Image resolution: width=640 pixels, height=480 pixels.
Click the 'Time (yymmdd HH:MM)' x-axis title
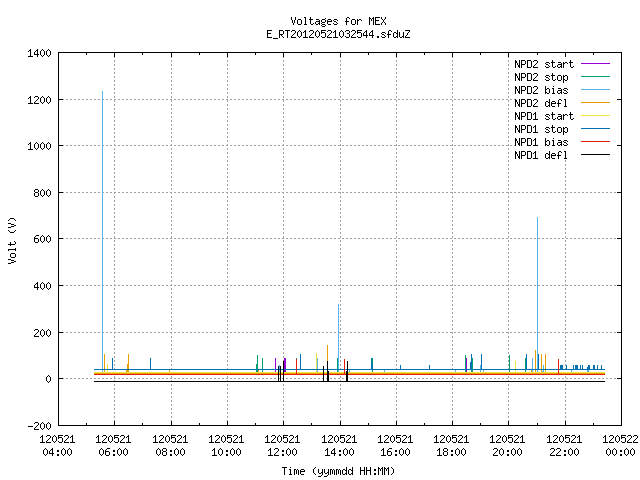pyautogui.click(x=338, y=471)
